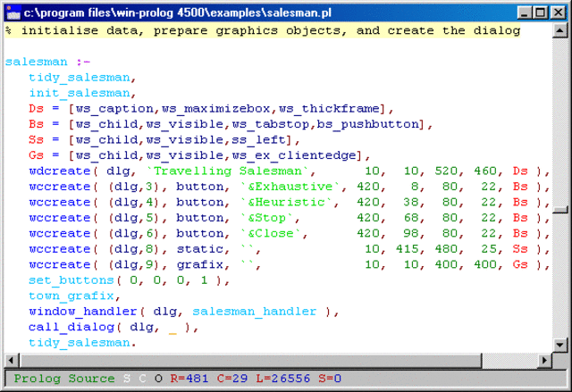Viewport: 572px width, 392px height.
Task: Click the 'Ds' variable assignment line
Action: [211, 109]
